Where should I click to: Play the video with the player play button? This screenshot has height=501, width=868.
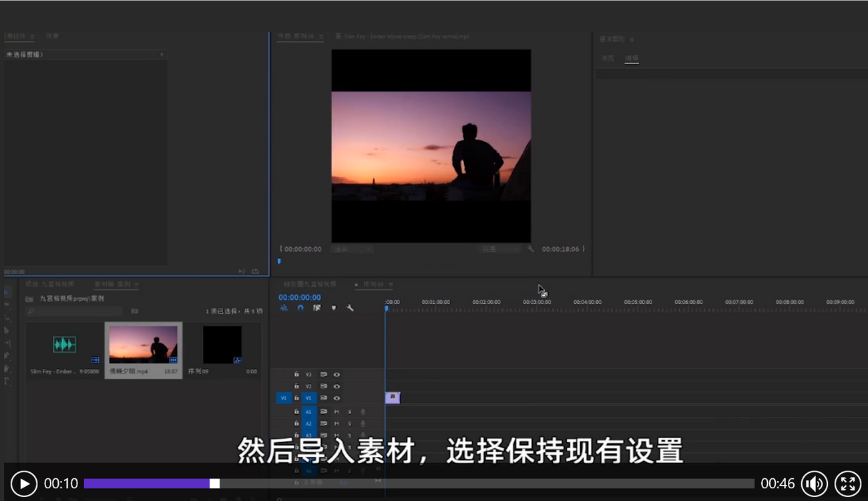tap(24, 484)
